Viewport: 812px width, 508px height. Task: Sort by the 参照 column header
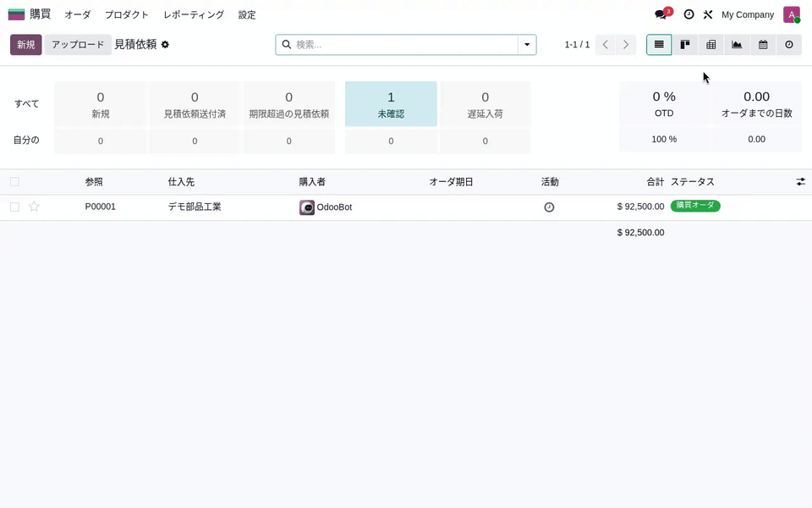tap(94, 182)
